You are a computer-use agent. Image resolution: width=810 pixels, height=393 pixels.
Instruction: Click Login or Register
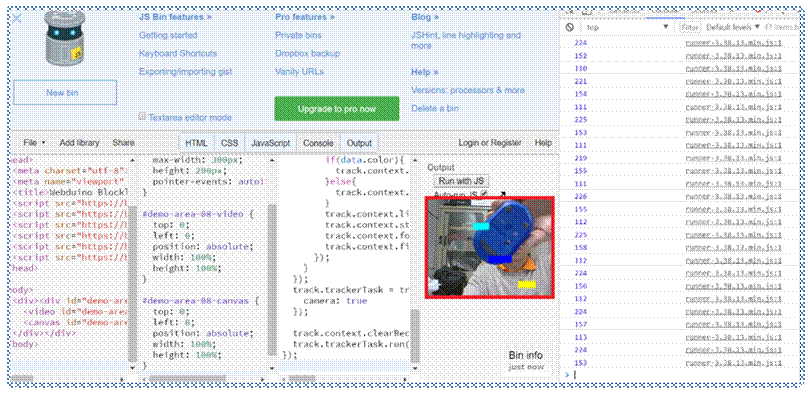pyautogui.click(x=490, y=143)
